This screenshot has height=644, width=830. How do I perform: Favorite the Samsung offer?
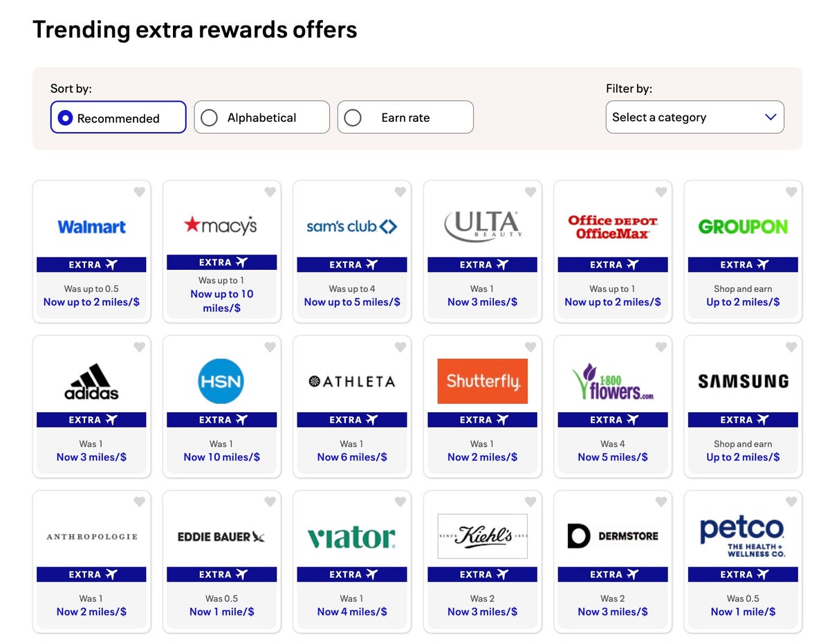pos(791,347)
